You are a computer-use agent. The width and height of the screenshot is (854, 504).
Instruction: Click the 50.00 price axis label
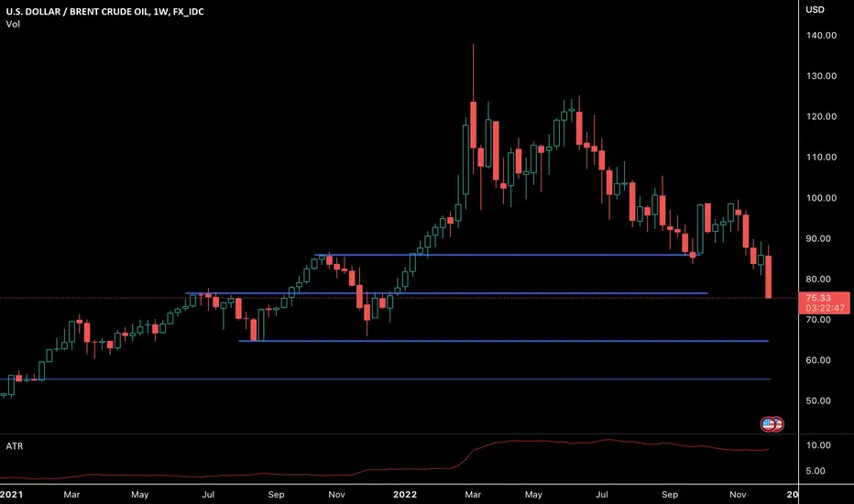tap(818, 401)
